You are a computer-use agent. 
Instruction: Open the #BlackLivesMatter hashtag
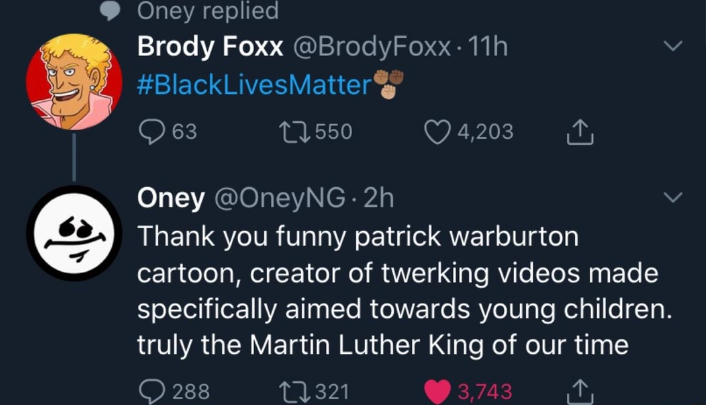click(x=254, y=85)
